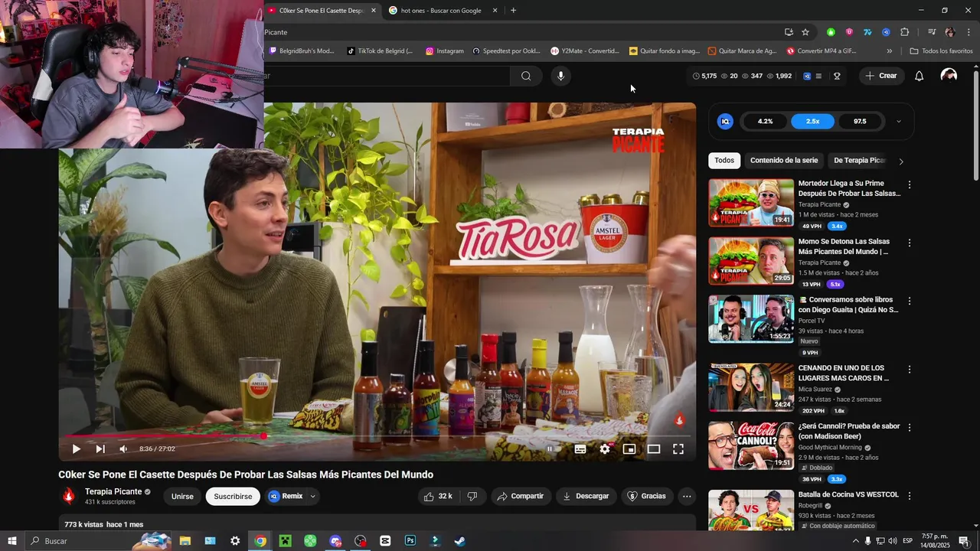Open Convertir MP4 a GIF bookmark
980x551 pixels.
point(821,51)
